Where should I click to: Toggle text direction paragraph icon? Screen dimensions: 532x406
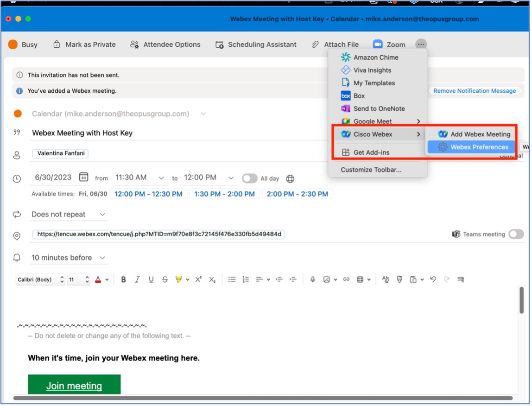point(461,280)
